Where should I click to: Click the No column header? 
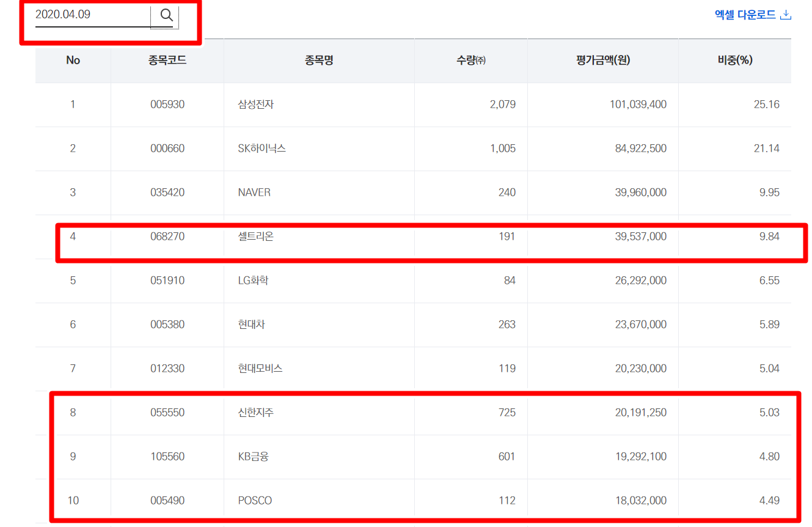[73, 60]
